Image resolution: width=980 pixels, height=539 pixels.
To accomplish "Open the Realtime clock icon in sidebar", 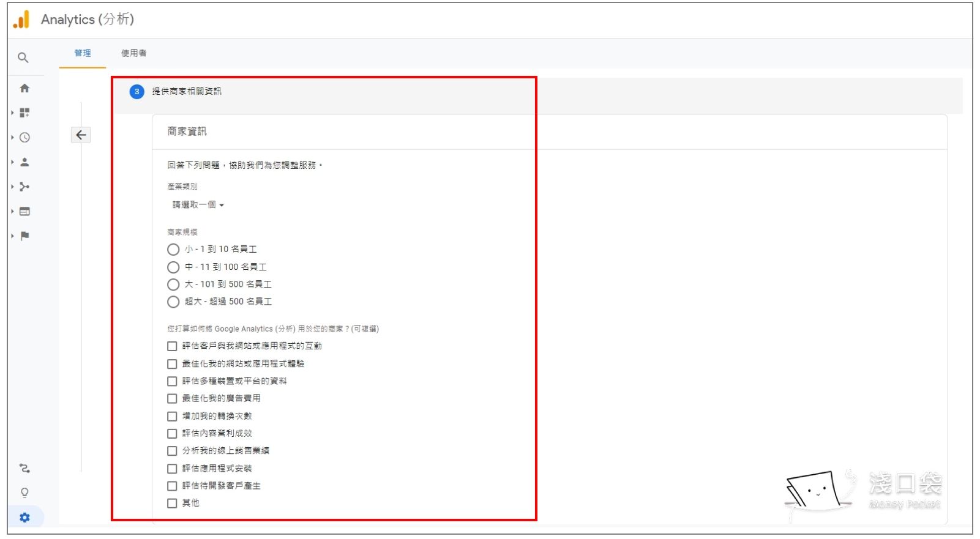I will click(24, 138).
